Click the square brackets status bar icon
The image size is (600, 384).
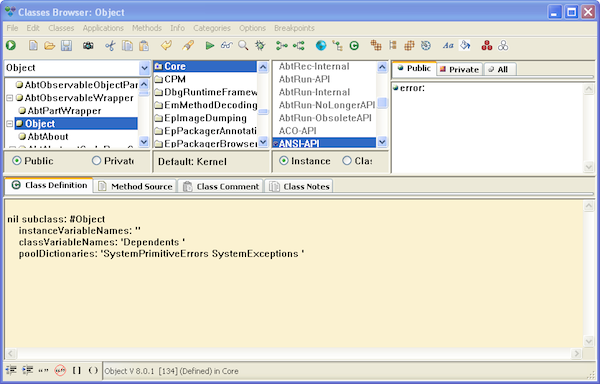tap(77, 370)
